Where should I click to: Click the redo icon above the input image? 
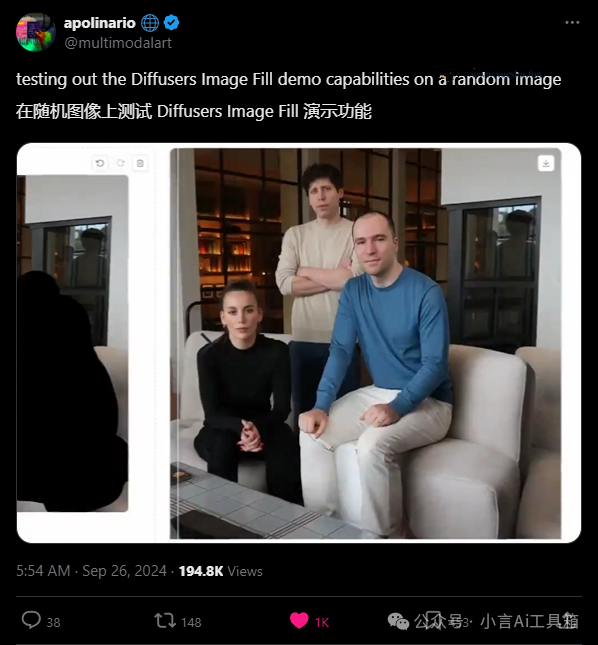[121, 163]
